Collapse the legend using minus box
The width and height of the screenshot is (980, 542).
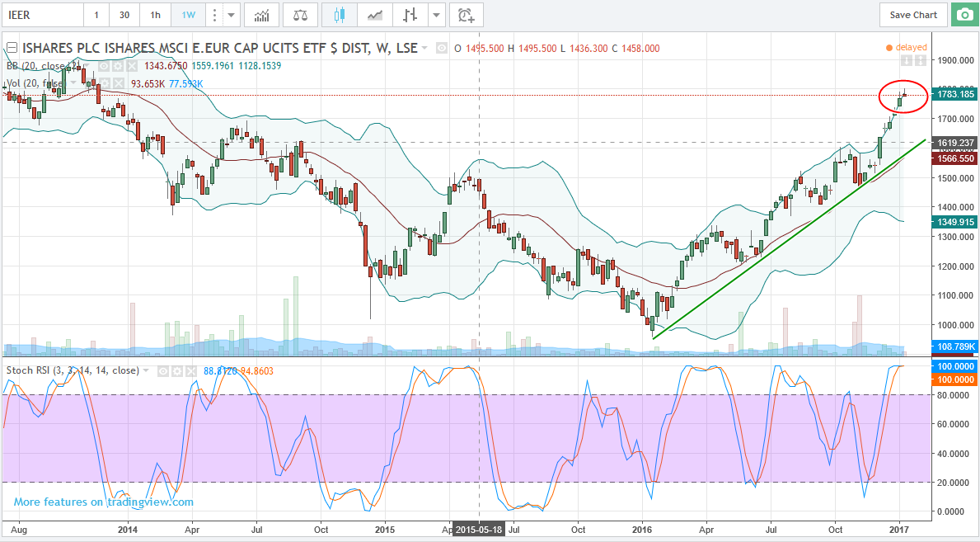pos(12,48)
